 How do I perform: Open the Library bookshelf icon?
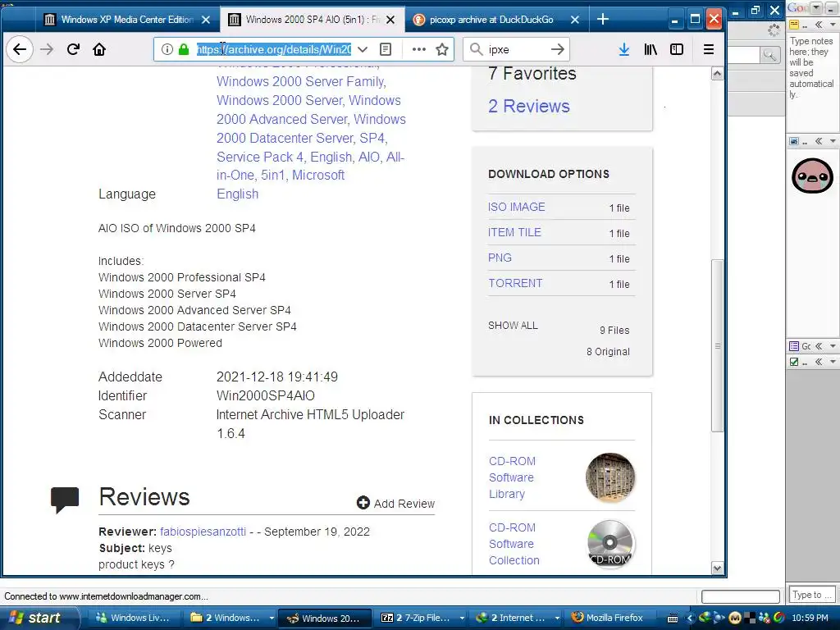pyautogui.click(x=651, y=49)
